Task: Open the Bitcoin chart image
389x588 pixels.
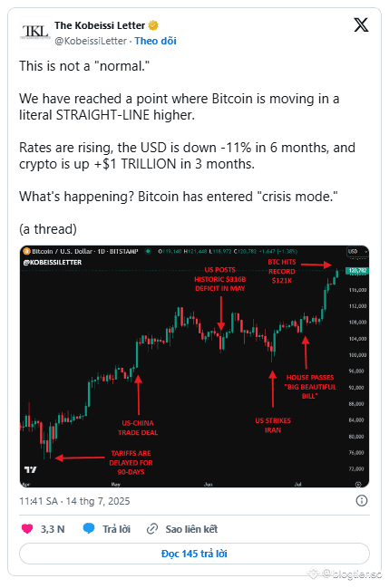Action: [194, 366]
